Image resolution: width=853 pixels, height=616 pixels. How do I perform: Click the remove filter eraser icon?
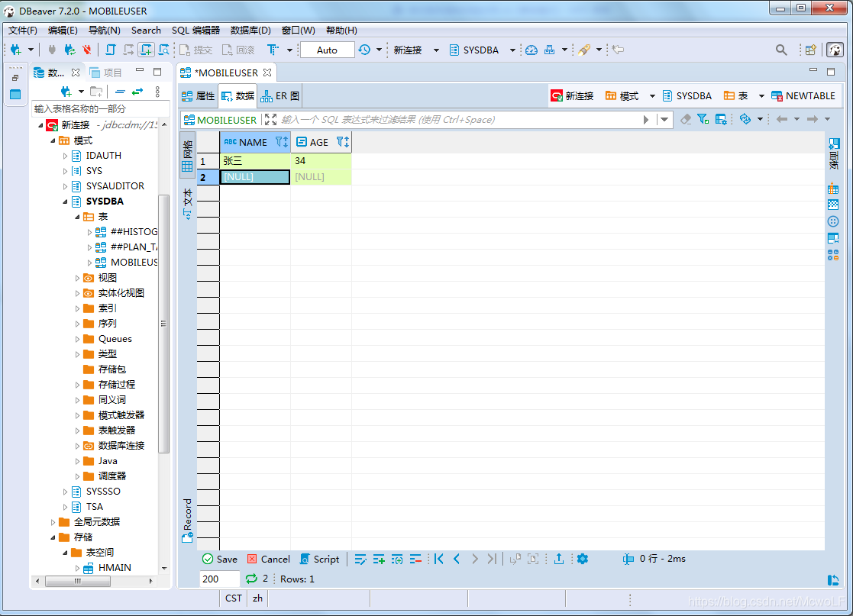point(686,119)
